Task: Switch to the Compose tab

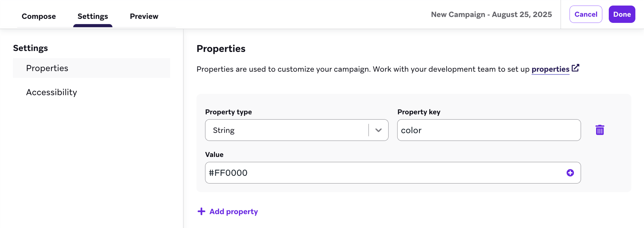Action: click(x=39, y=16)
